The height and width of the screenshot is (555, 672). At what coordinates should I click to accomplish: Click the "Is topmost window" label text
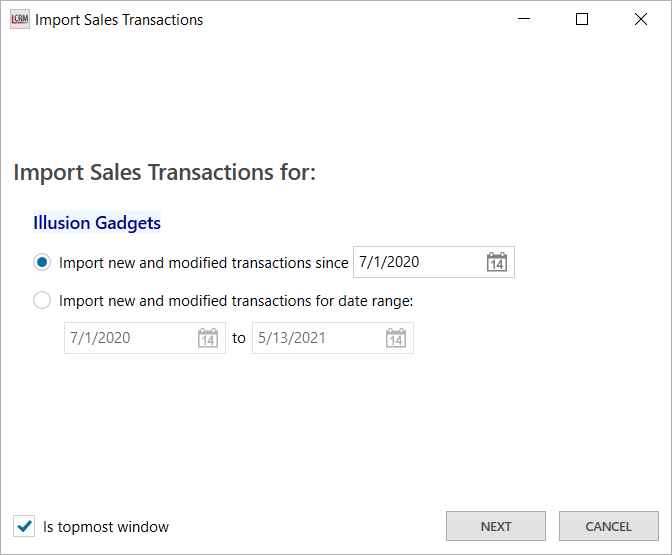[106, 526]
